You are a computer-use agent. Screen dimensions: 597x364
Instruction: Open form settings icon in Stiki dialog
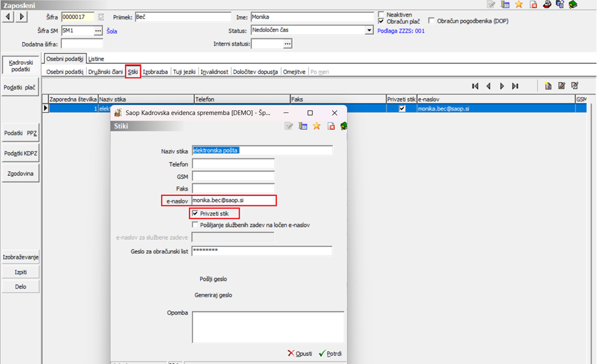click(303, 126)
